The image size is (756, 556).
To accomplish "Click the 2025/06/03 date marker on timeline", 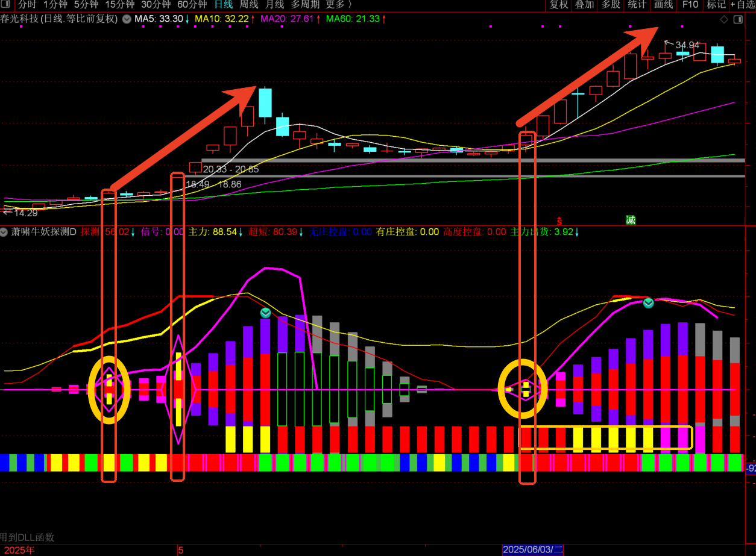I will tap(533, 550).
